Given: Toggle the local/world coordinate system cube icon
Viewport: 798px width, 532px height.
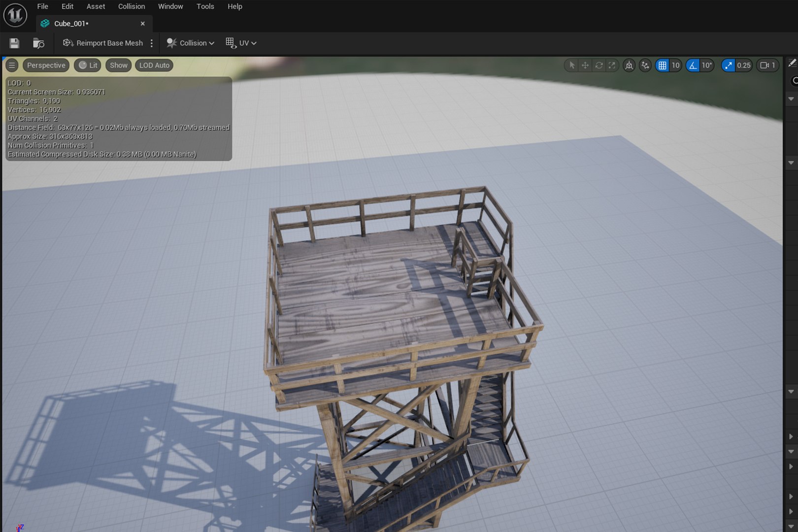Looking at the screenshot, I should (x=629, y=65).
